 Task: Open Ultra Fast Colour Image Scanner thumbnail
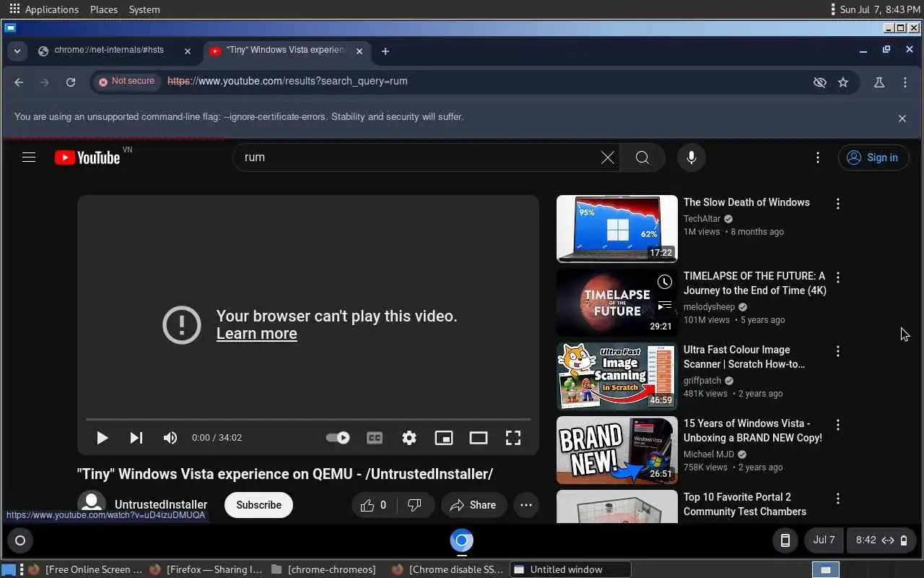tap(617, 376)
